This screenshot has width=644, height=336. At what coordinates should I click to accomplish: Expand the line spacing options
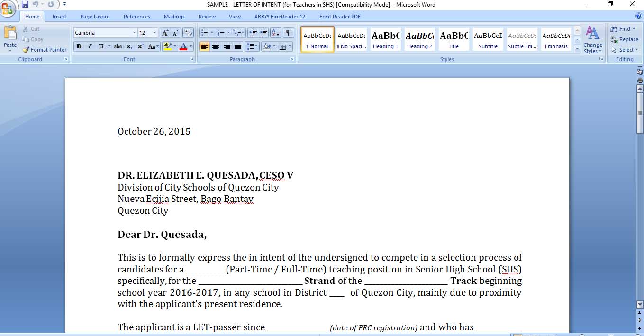252,46
